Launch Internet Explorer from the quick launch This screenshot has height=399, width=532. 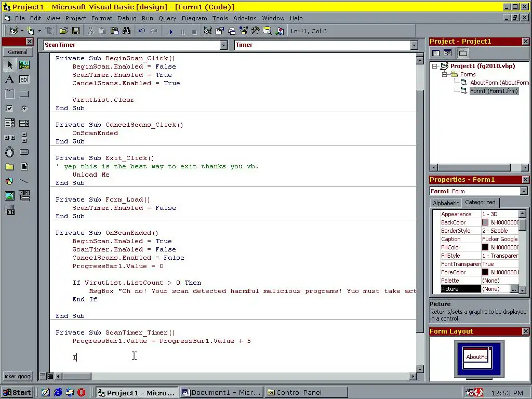tap(58, 393)
